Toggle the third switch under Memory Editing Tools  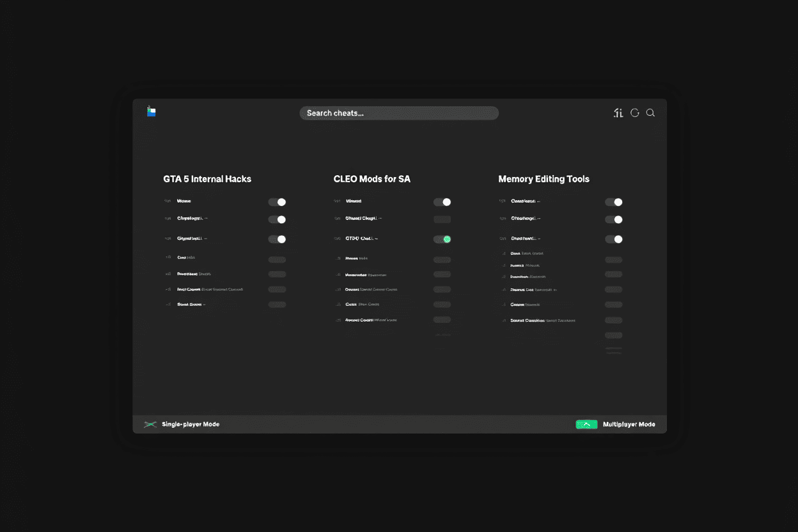point(614,239)
